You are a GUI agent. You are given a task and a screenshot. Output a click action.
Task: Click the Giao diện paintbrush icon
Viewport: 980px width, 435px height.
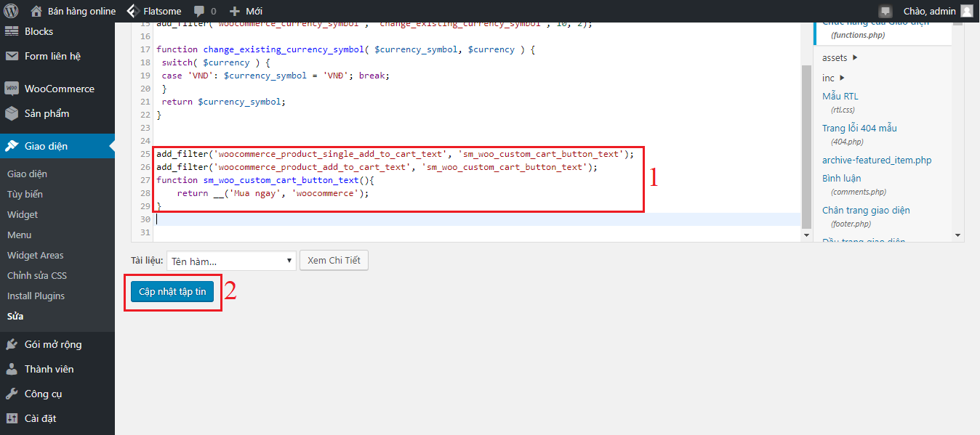click(x=12, y=146)
